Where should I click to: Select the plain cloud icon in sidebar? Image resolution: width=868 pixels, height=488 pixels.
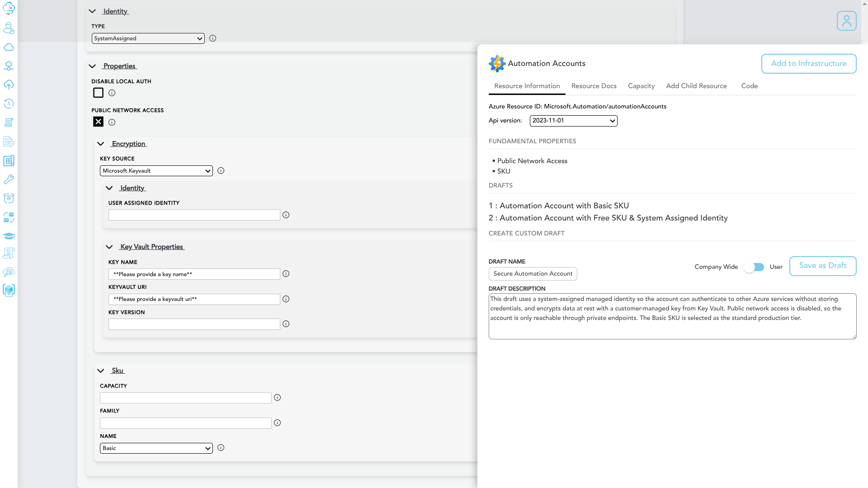coord(9,47)
